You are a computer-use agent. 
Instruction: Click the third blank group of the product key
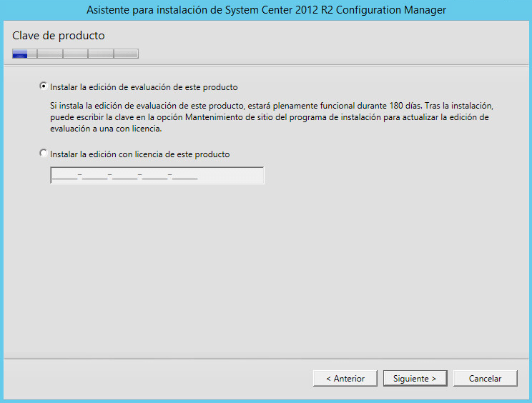click(125, 176)
